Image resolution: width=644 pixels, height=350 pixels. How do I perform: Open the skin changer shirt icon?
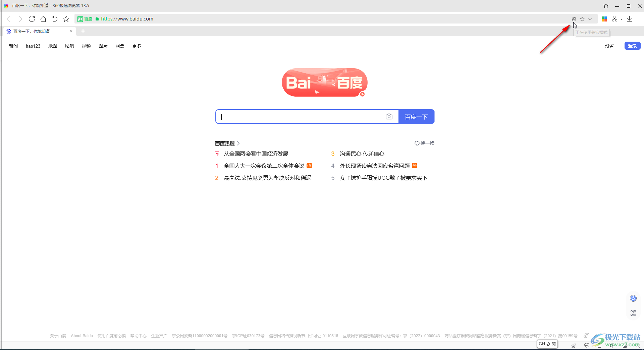[x=606, y=6]
